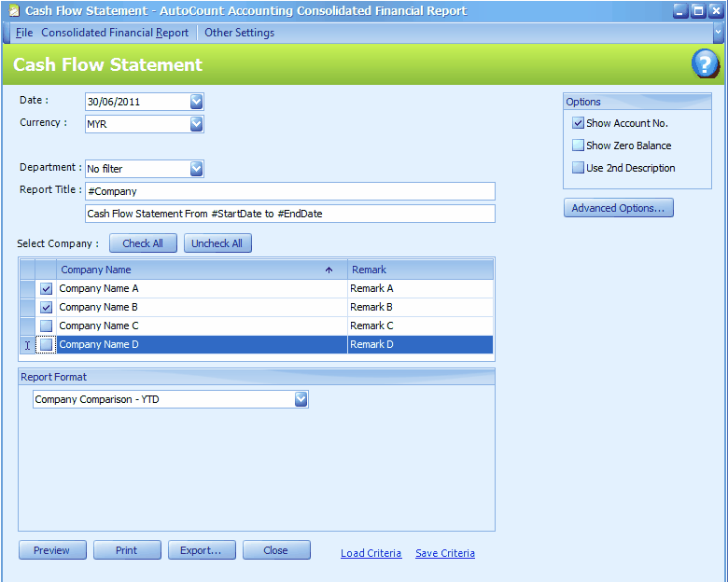This screenshot has width=728, height=582.
Task: Click the blue help question mark icon
Action: pyautogui.click(x=705, y=63)
